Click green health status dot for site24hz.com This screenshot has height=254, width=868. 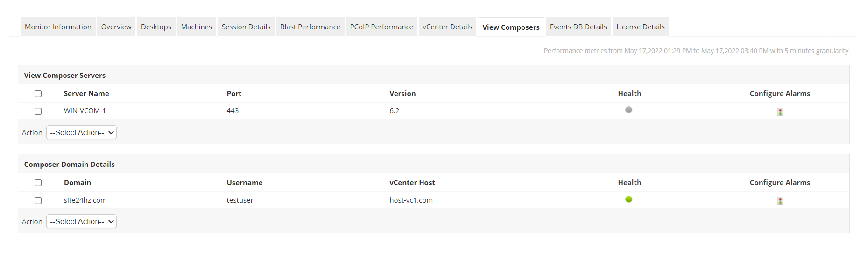coord(628,199)
